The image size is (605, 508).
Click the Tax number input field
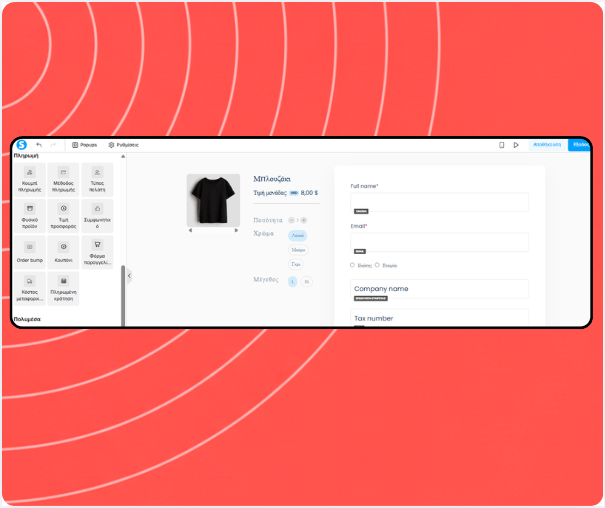tap(439, 318)
